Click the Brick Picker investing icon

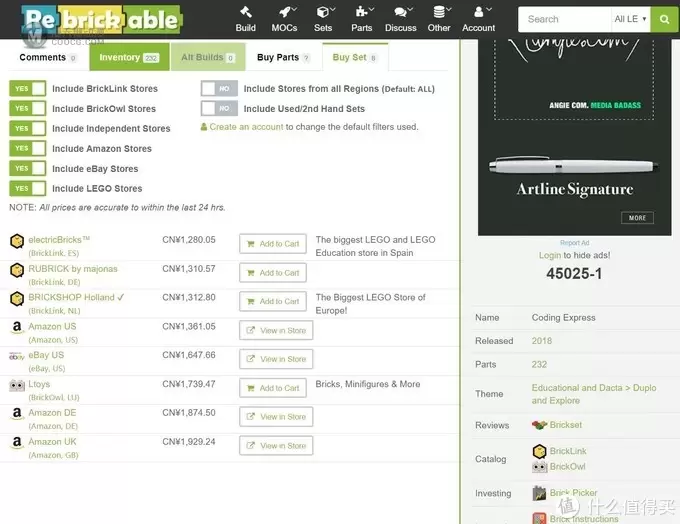pos(539,493)
